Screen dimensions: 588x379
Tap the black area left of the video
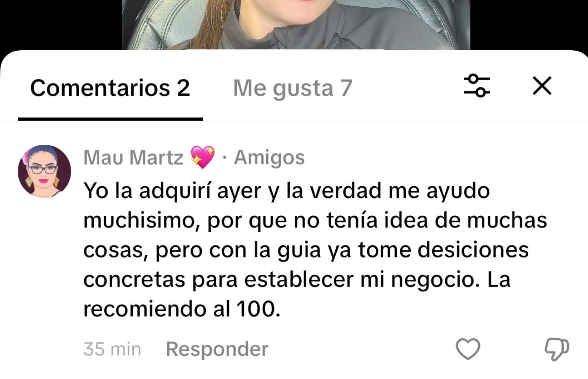61,25
